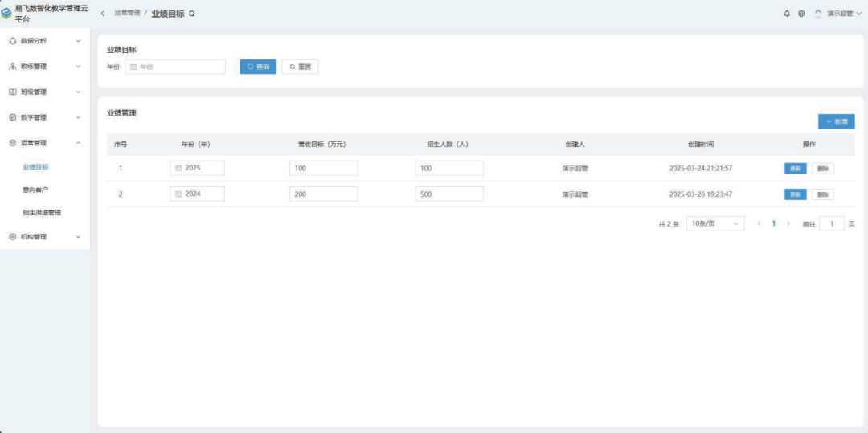Click the 查询 search button
This screenshot has width=868, height=433.
258,67
